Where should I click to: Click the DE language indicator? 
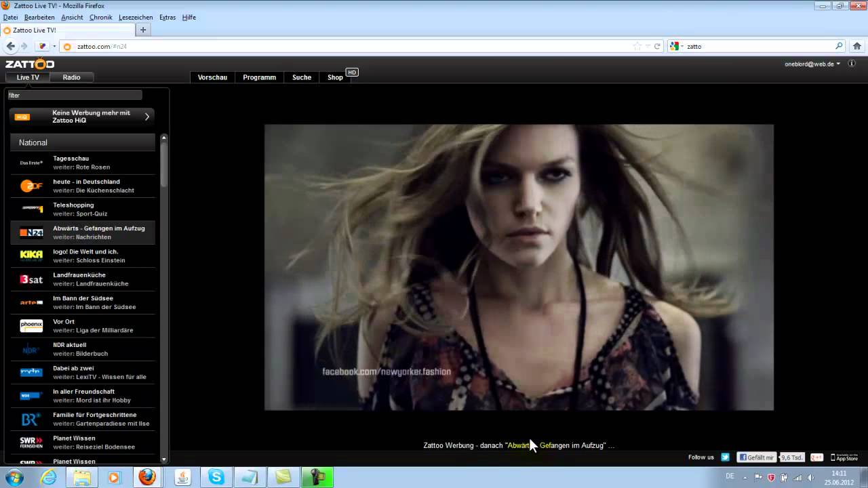pos(730,476)
